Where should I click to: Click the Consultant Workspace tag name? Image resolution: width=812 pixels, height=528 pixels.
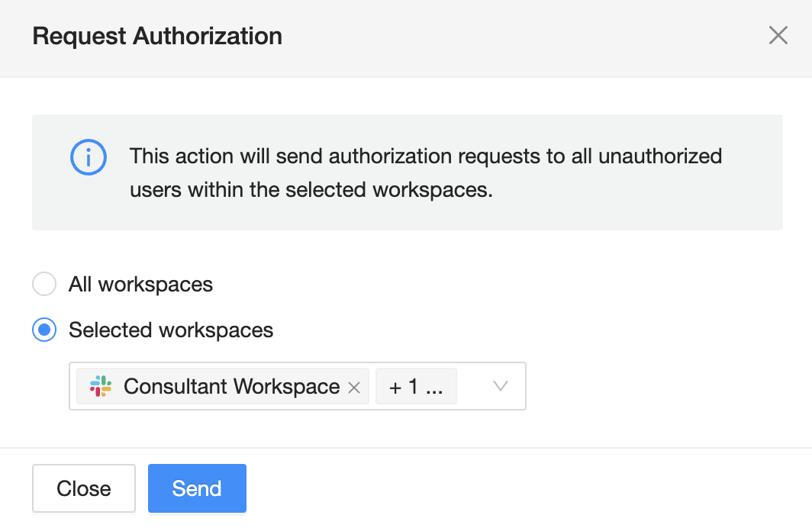tap(231, 387)
